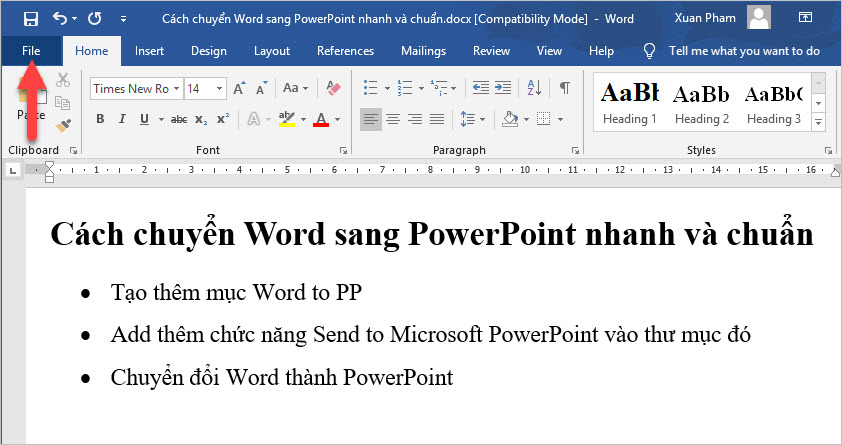Apply the red font color
The image size is (842, 445).
[321, 119]
